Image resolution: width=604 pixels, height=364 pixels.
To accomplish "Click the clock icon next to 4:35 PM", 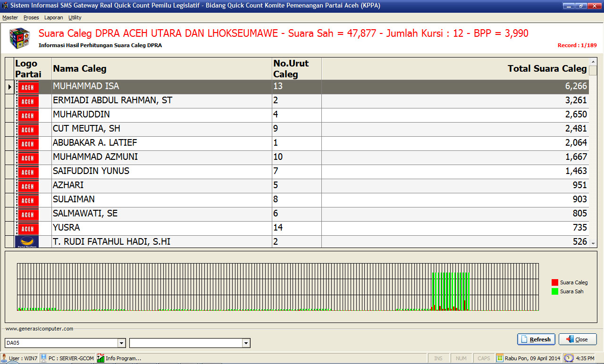I will click(569, 358).
